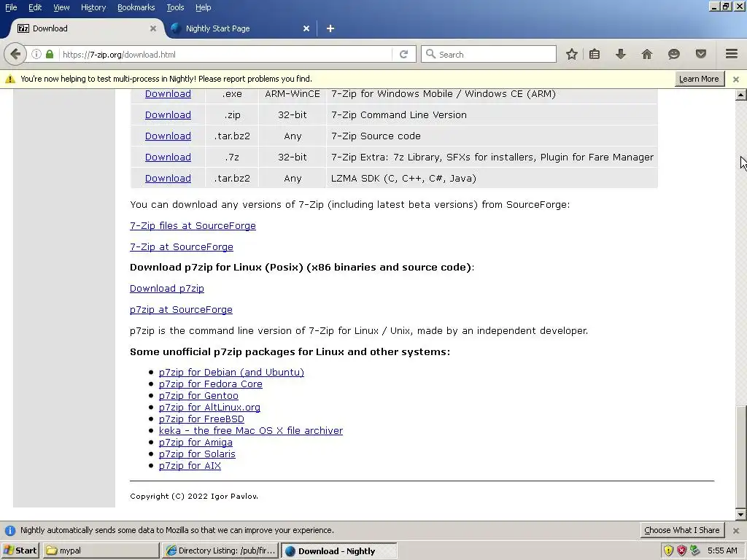This screenshot has width=747, height=560.
Task: Open the Tools menu
Action: click(x=175, y=7)
